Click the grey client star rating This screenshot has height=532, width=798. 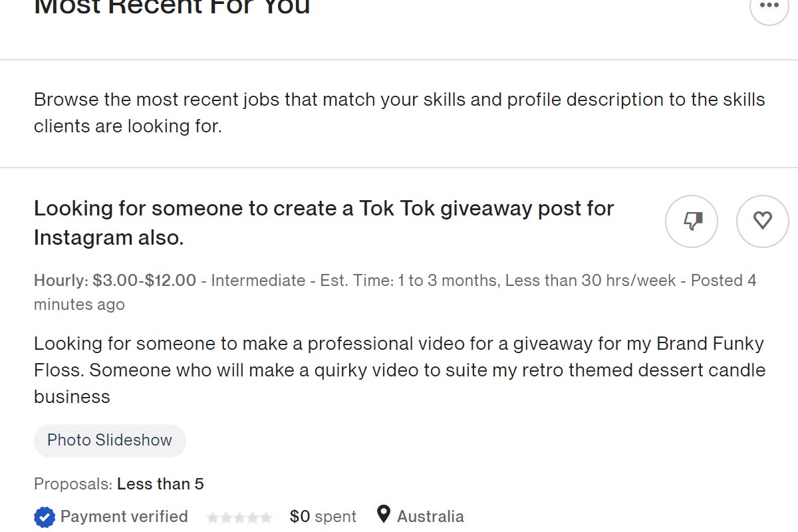click(239, 517)
